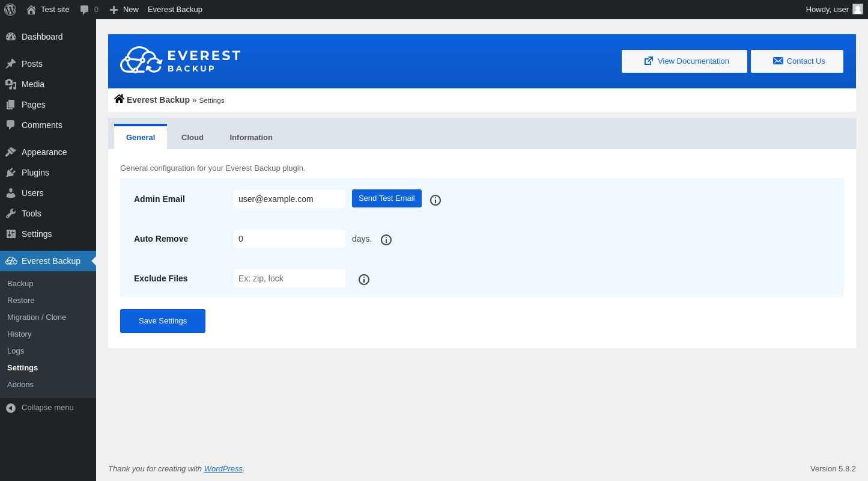Click the Posts label in sidebar
Image resolution: width=868 pixels, height=481 pixels.
click(x=32, y=64)
